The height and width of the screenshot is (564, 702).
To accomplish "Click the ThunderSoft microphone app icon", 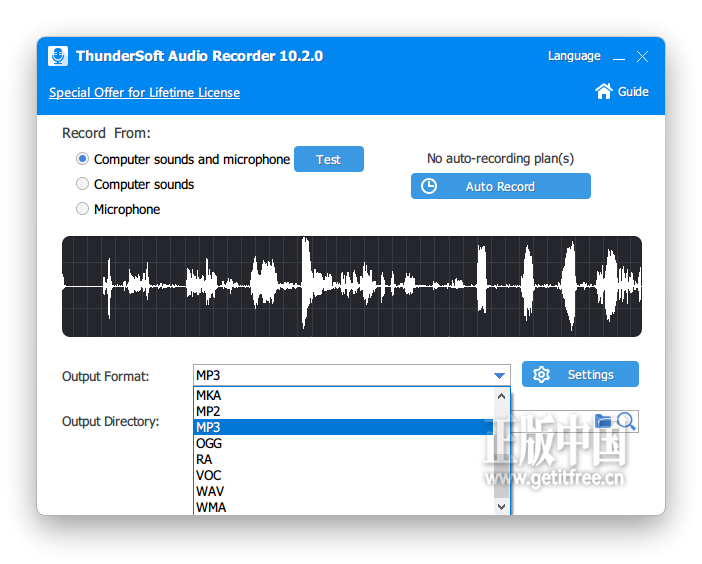I will tap(58, 56).
